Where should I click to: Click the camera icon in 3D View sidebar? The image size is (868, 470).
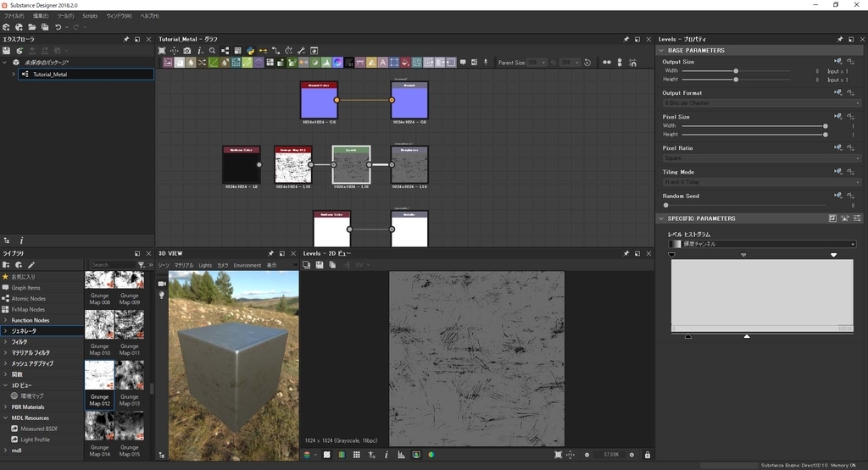[162, 284]
